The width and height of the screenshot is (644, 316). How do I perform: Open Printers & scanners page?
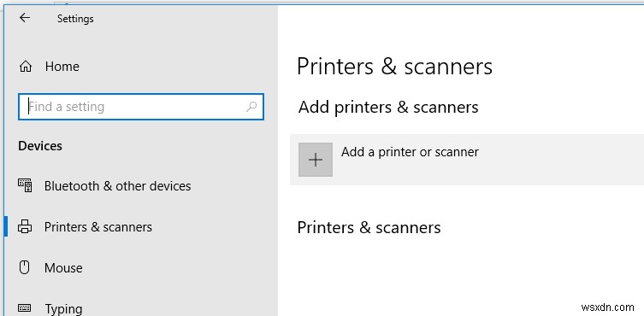98,227
